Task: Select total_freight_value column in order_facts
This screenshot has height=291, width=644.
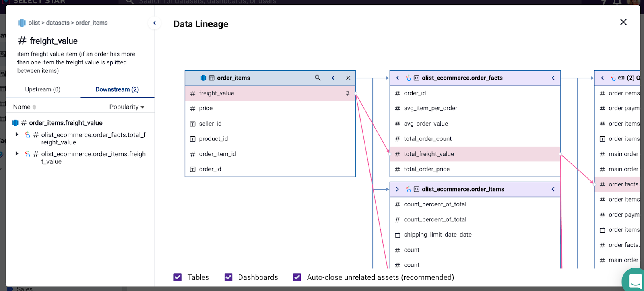Action: [429, 154]
